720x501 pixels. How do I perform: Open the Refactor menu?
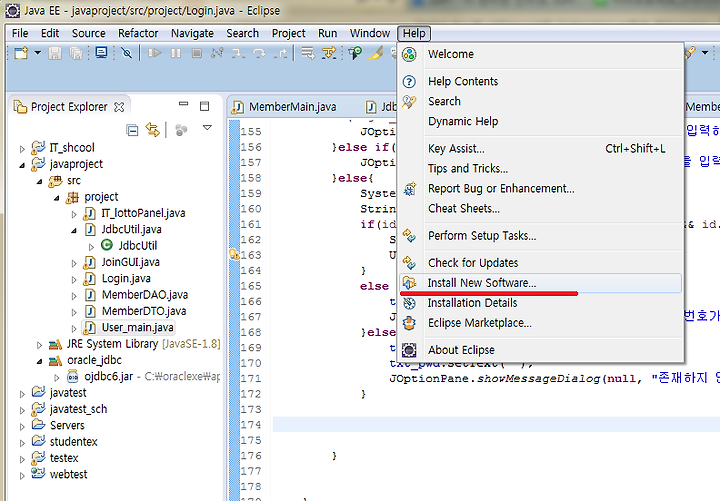point(138,34)
